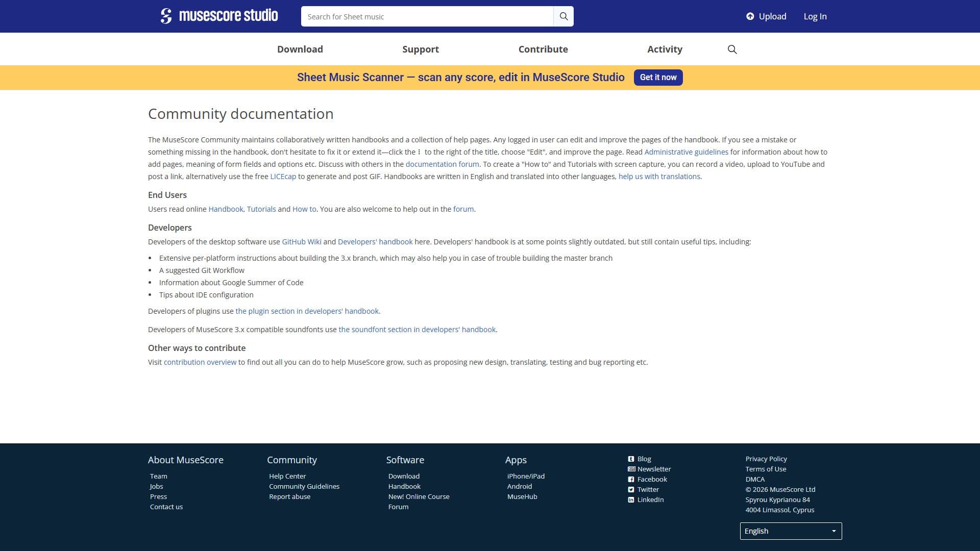The height and width of the screenshot is (551, 980).
Task: Click Terms of Use in the footer
Action: (x=766, y=469)
